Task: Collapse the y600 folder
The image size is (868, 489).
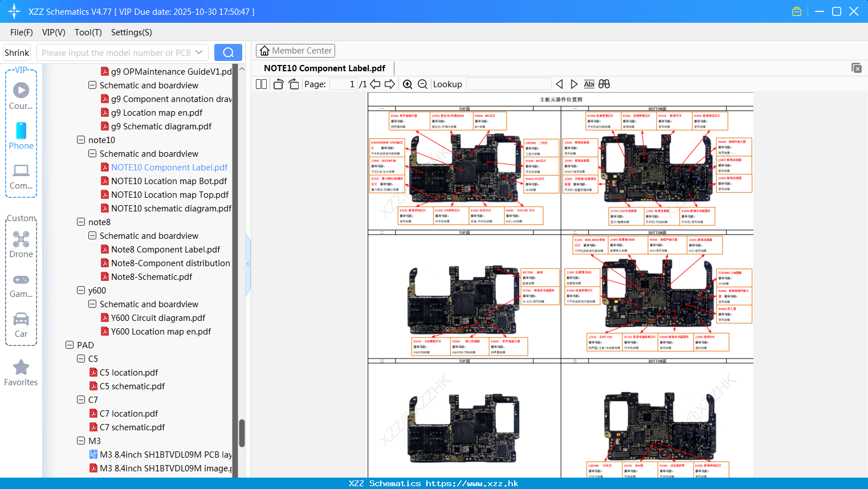Action: (x=81, y=290)
